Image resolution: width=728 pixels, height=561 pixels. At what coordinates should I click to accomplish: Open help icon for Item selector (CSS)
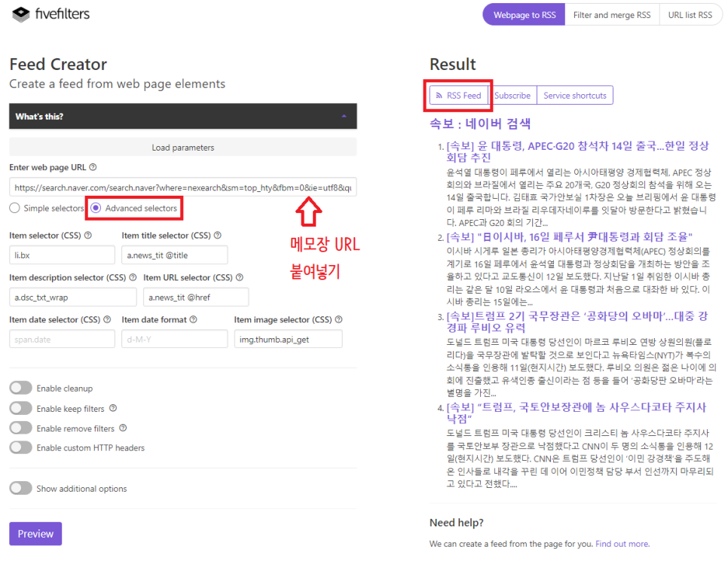coord(87,235)
